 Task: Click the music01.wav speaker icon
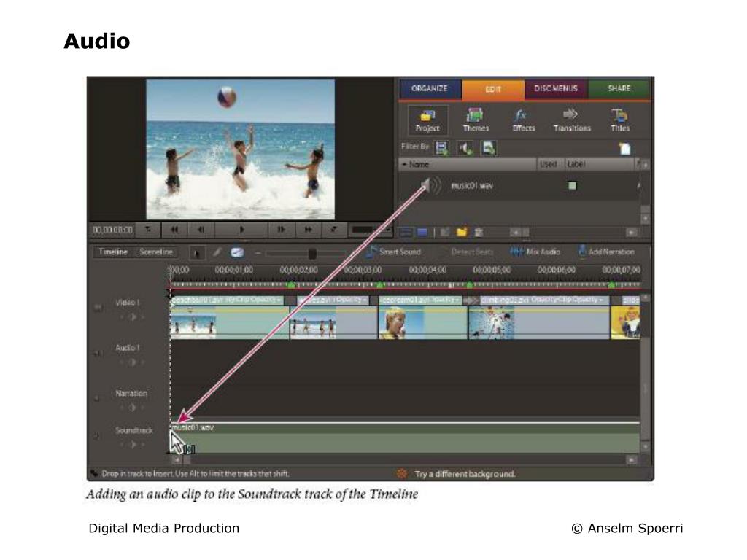430,185
